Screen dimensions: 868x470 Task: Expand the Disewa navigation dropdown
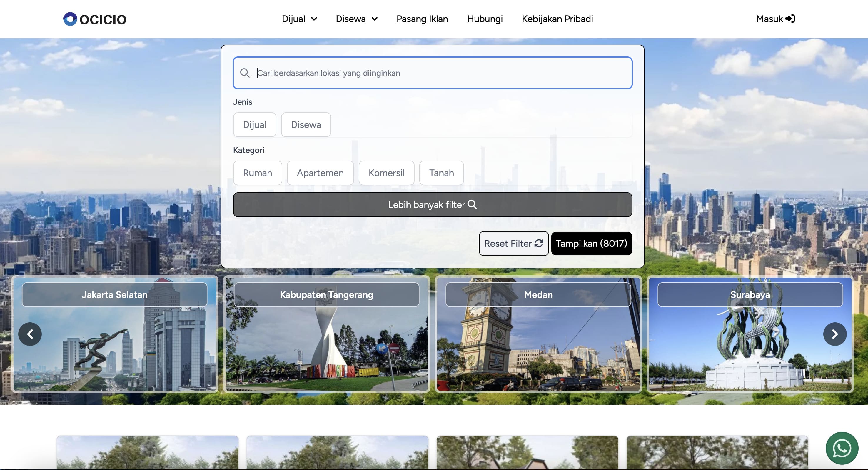(x=356, y=19)
